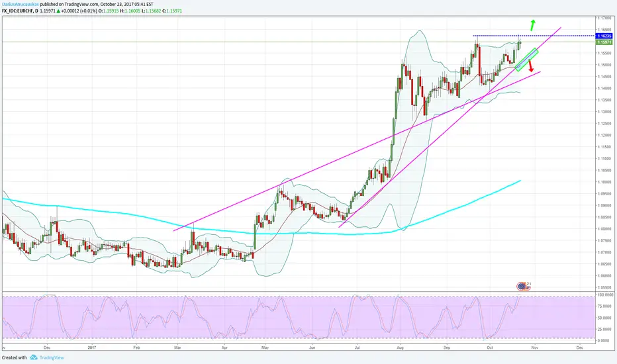Click the Oct label on time axis
Viewport: 617px width, 364px height.
click(x=490, y=347)
